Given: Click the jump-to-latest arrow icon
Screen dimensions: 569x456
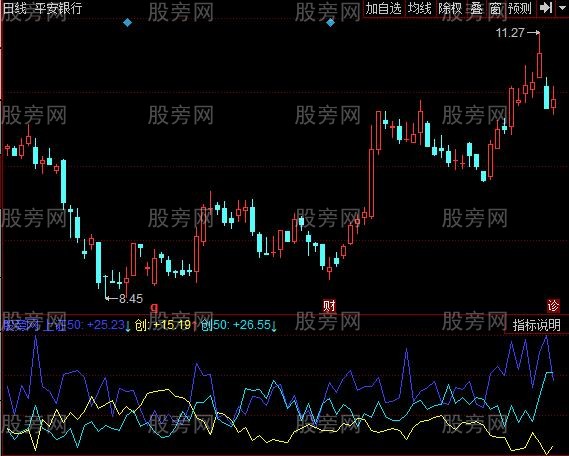Looking at the screenshot, I should [545, 8].
